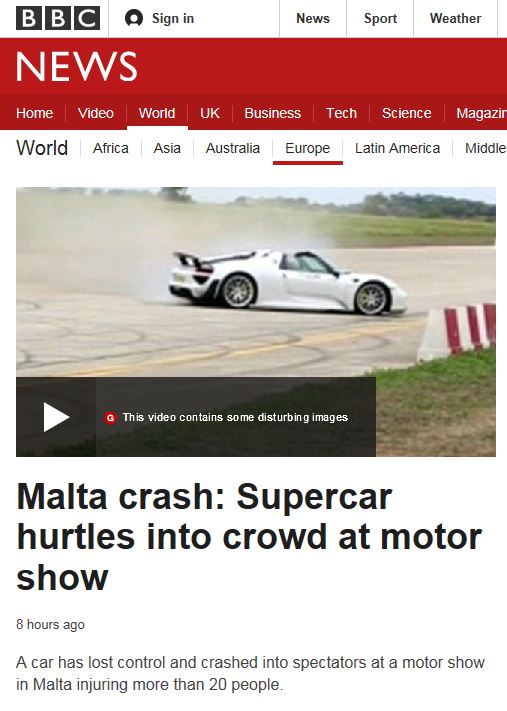Click the BBC logo
This screenshot has height=711, width=507.
pyautogui.click(x=58, y=19)
